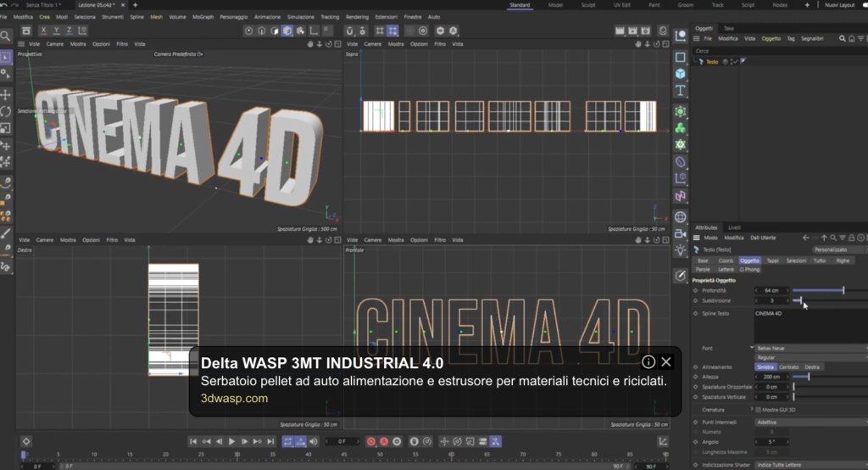Image resolution: width=868 pixels, height=470 pixels.
Task: Open the Font family dropdown Bebas Neue
Action: pyautogui.click(x=811, y=348)
